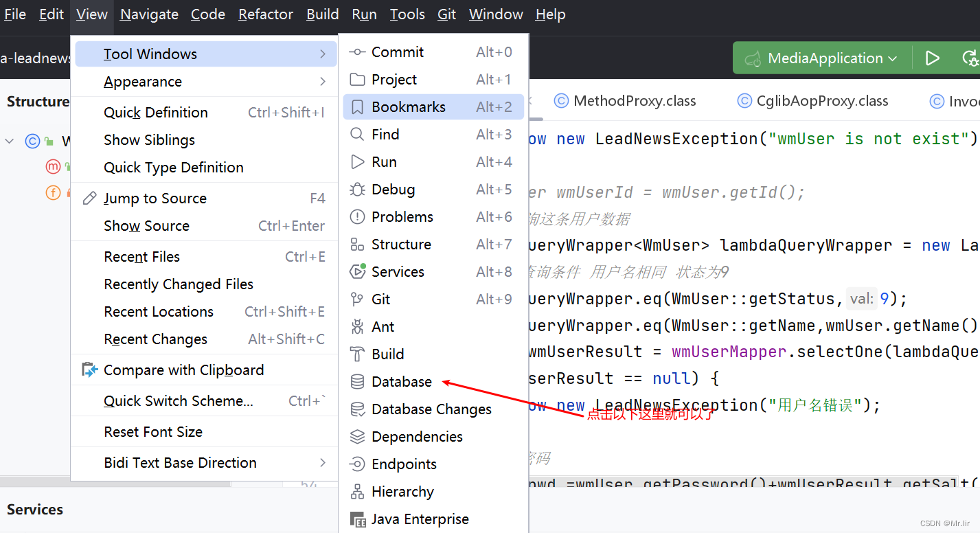
Task: Select Recent Locations menu item
Action: pos(204,312)
